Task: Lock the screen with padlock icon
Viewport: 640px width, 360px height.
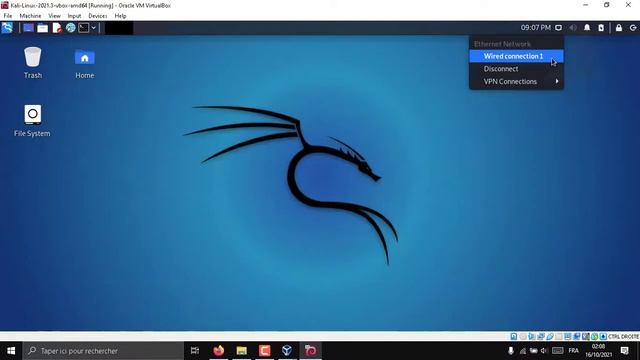Action: [619, 28]
